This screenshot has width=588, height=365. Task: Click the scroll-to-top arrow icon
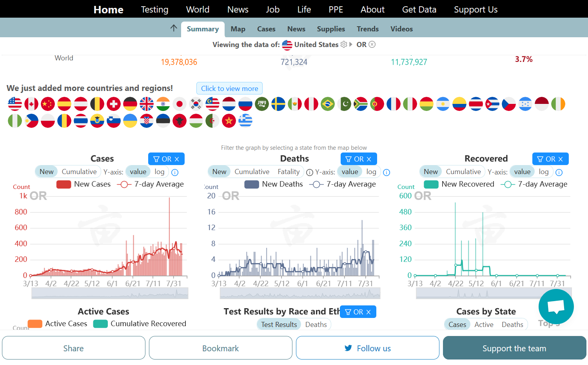coord(174,28)
